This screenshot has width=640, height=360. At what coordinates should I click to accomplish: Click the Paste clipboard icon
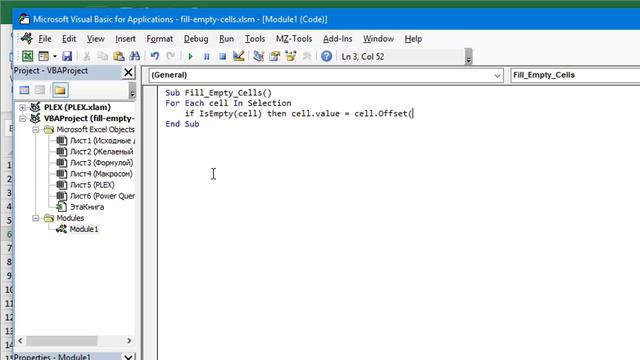click(119, 56)
